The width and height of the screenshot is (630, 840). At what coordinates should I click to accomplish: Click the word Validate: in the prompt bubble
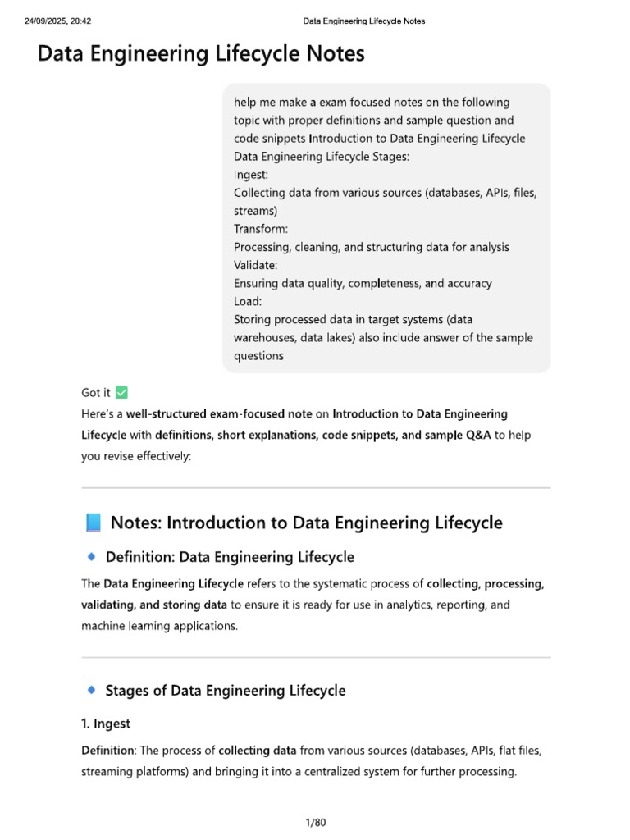point(256,265)
